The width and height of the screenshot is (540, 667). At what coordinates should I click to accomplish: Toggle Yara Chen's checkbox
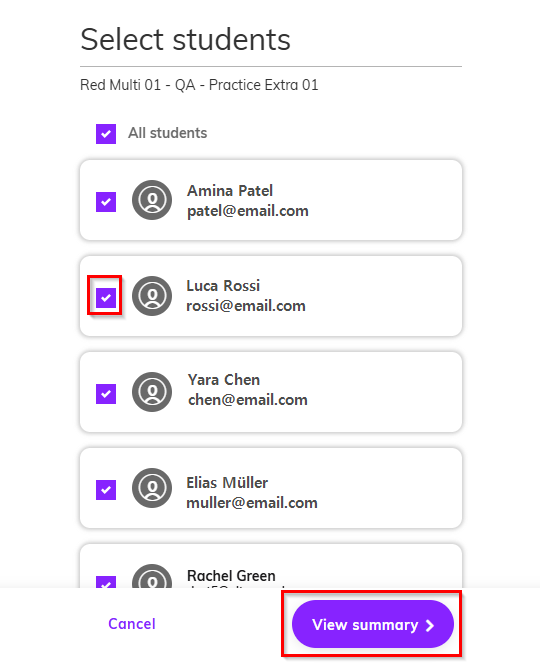point(106,394)
